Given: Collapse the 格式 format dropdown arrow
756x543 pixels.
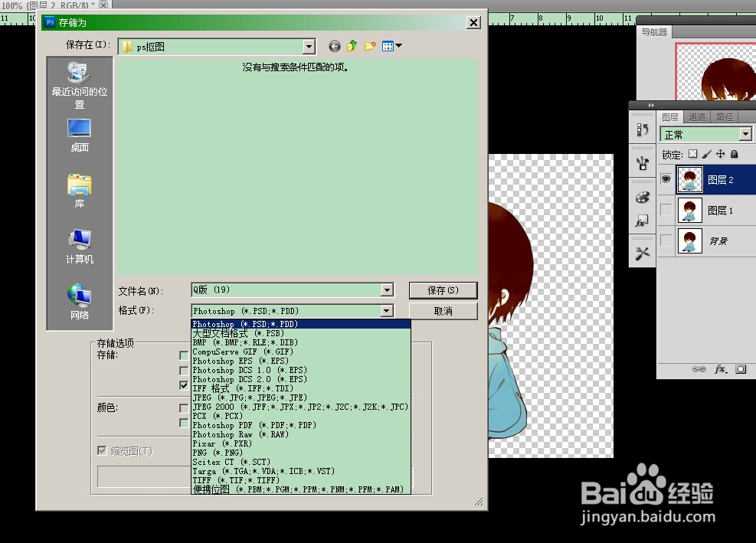Looking at the screenshot, I should (x=387, y=311).
